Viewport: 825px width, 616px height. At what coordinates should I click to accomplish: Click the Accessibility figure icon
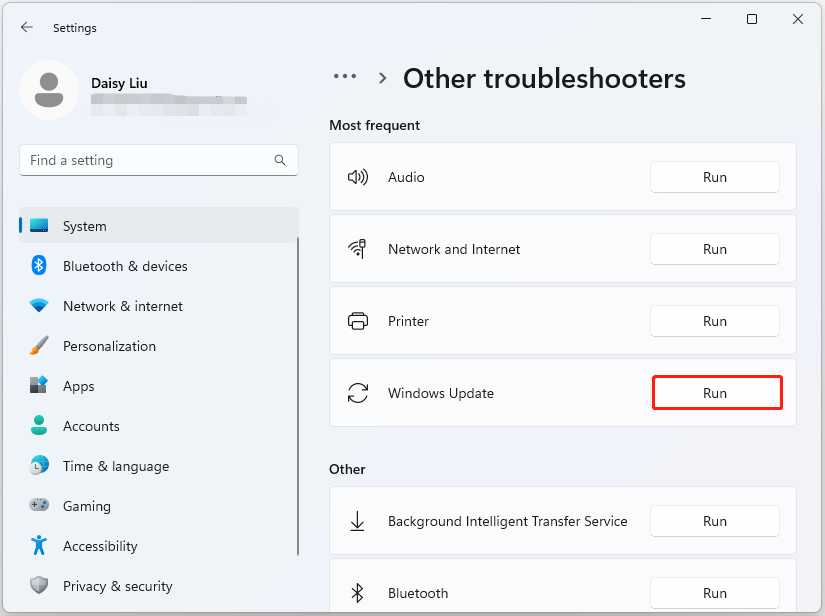(x=39, y=546)
